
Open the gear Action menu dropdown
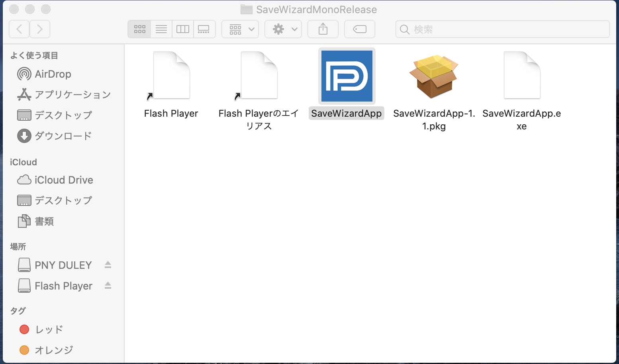[x=283, y=29]
